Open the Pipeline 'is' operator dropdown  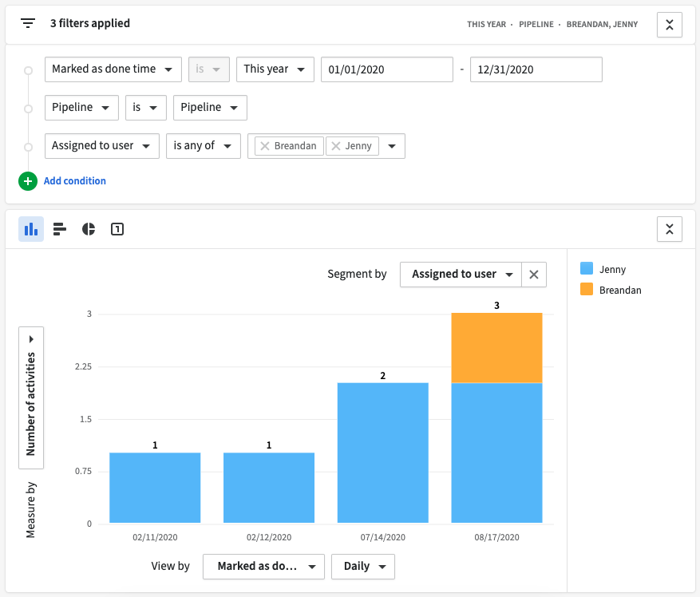[x=145, y=108]
